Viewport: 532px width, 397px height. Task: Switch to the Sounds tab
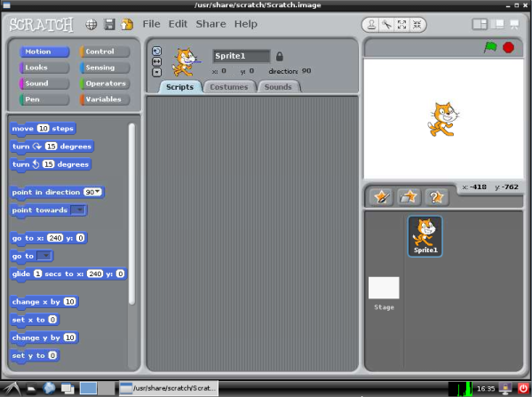(278, 87)
